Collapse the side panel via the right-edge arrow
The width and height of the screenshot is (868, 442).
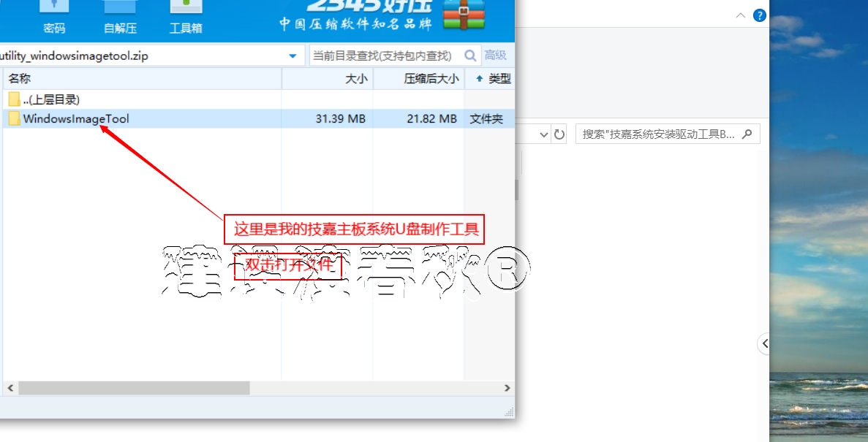(x=765, y=343)
